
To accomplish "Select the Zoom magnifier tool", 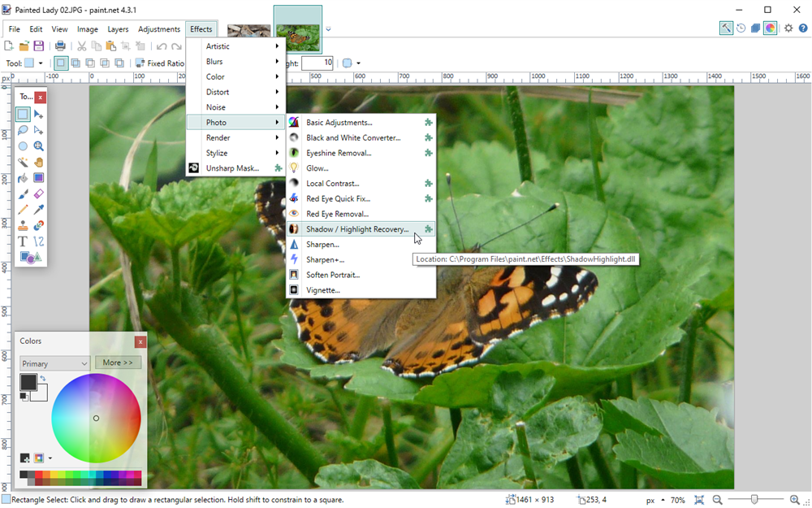I will (38, 146).
